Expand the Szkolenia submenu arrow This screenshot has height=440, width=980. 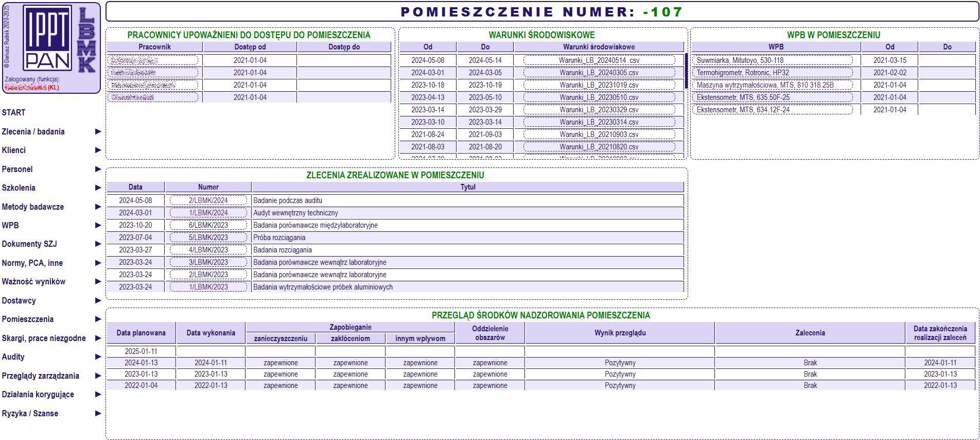click(98, 188)
